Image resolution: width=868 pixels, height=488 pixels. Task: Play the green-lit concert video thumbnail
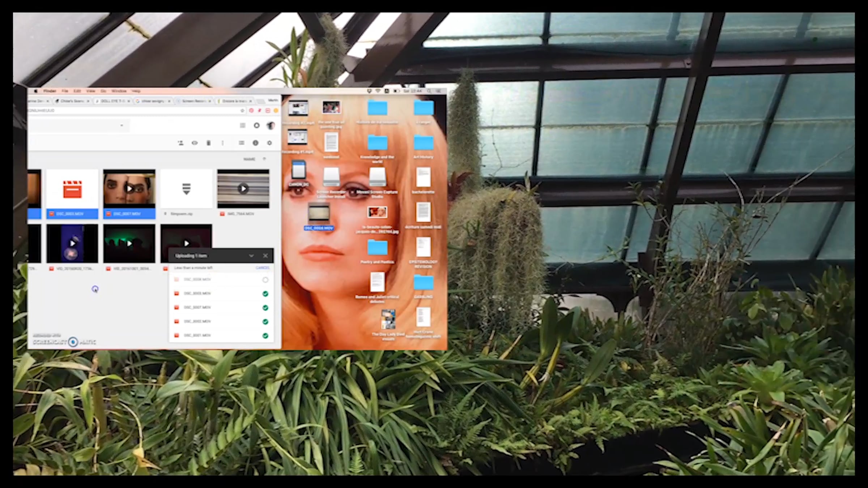(x=129, y=243)
